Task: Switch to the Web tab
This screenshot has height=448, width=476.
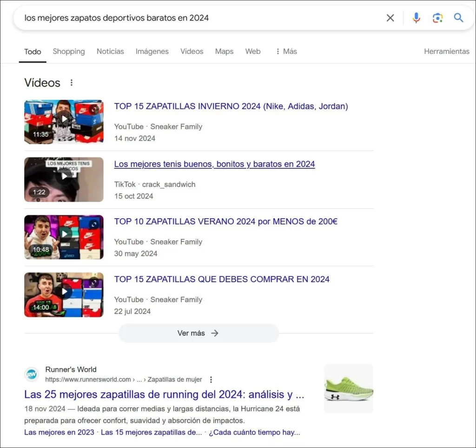Action: point(253,51)
